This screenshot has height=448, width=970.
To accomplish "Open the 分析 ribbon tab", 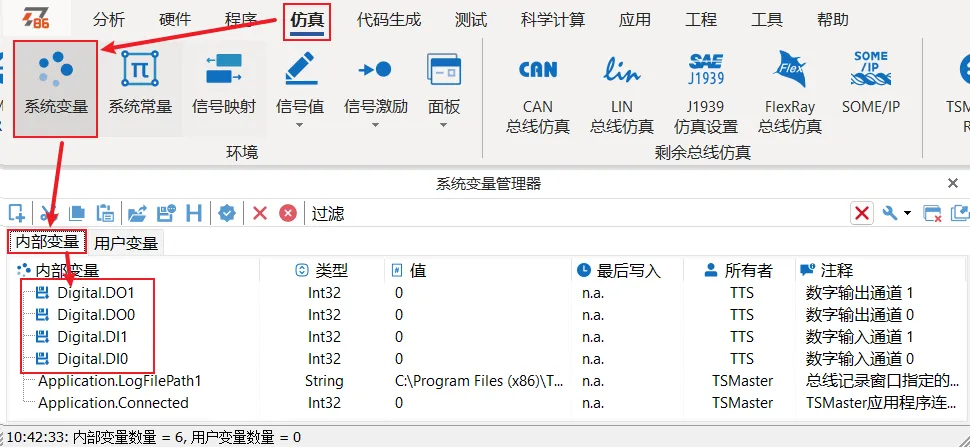I will point(108,20).
